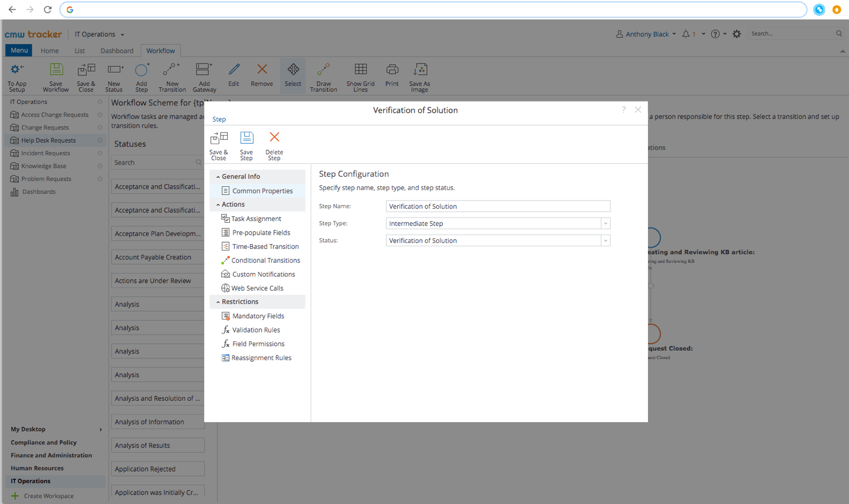Viewport: 849px width, 504px height.
Task: Click New Transition ribbon icon
Action: coord(172,70)
